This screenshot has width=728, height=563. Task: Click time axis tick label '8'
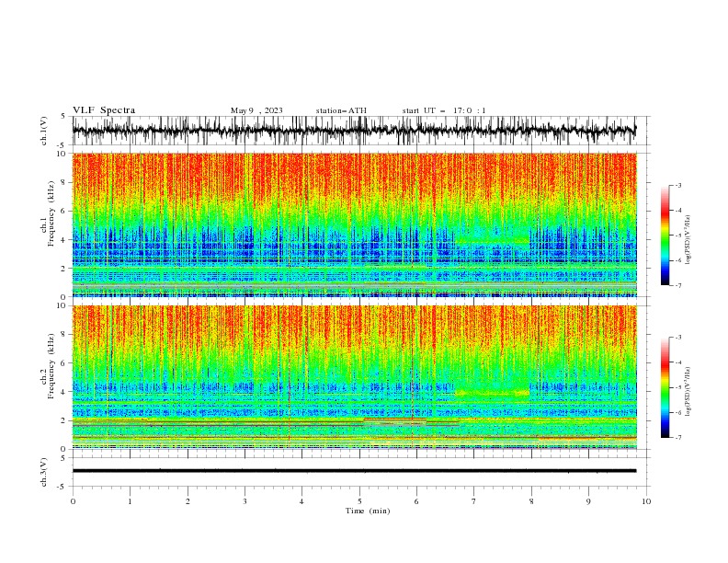click(x=531, y=501)
